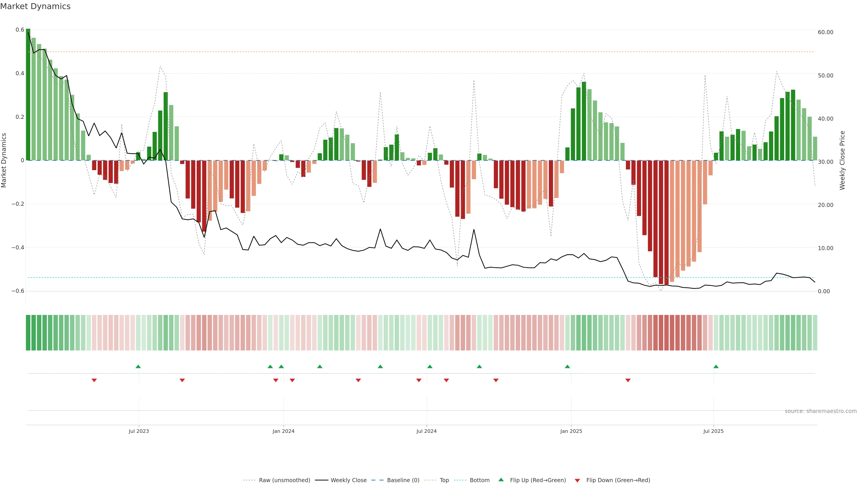868x488 pixels.
Task: Click the Flip Up marker just before Jan 2025
Action: (567, 366)
